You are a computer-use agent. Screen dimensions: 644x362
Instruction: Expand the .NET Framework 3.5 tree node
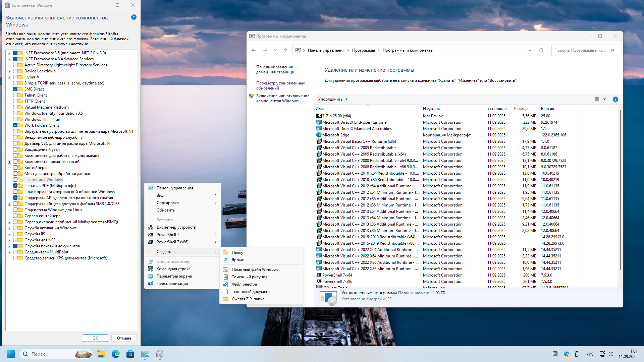10,53
